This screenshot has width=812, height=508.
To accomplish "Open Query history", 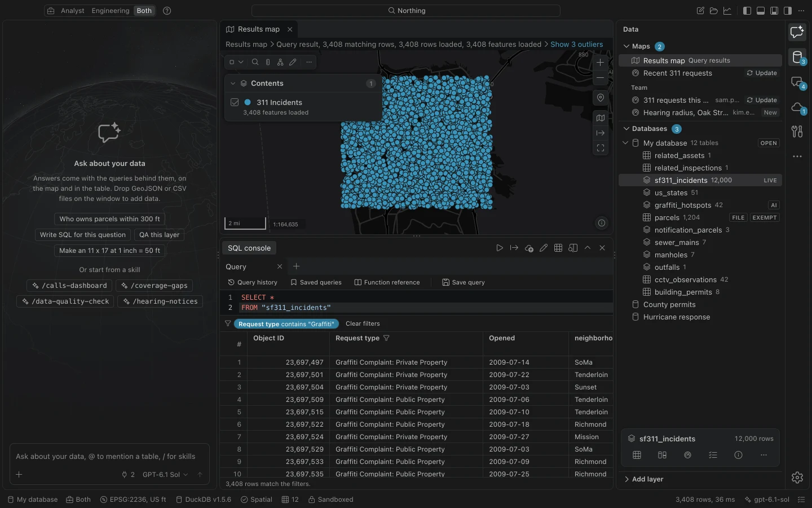I will (x=253, y=282).
